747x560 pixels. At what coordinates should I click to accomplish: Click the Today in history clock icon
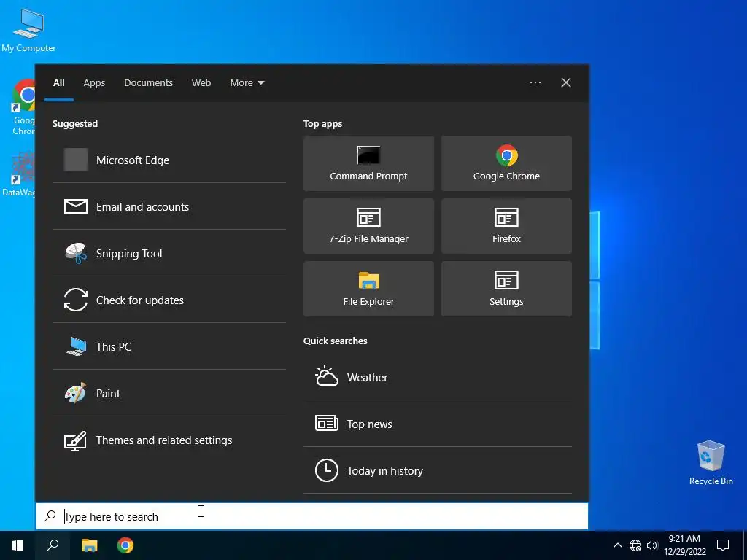point(327,470)
